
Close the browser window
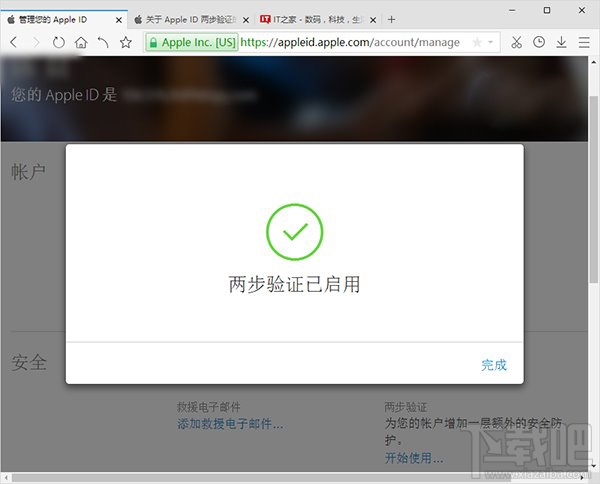click(582, 10)
